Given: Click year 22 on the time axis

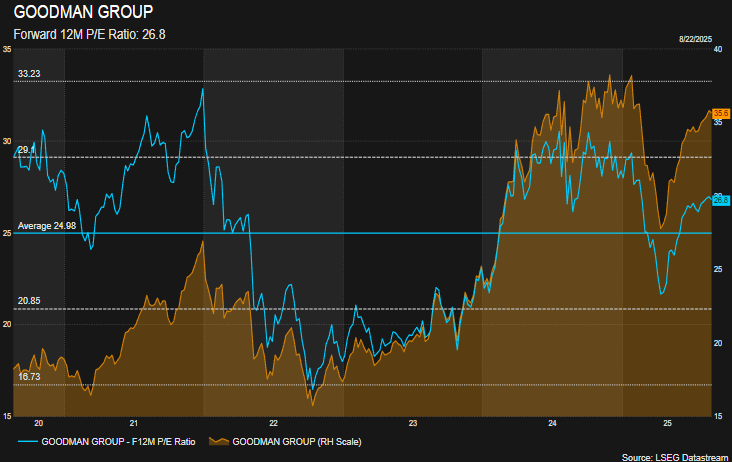Looking at the screenshot, I should pyautogui.click(x=273, y=423).
